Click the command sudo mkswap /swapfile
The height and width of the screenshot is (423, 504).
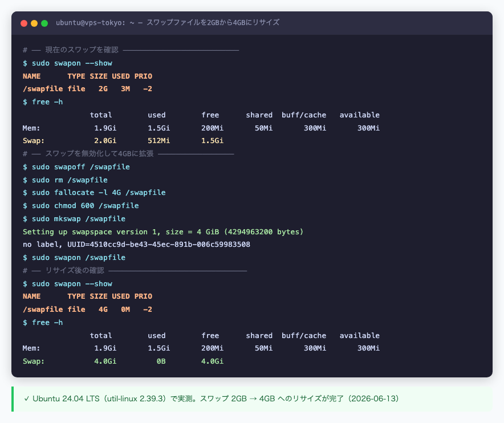tap(79, 219)
